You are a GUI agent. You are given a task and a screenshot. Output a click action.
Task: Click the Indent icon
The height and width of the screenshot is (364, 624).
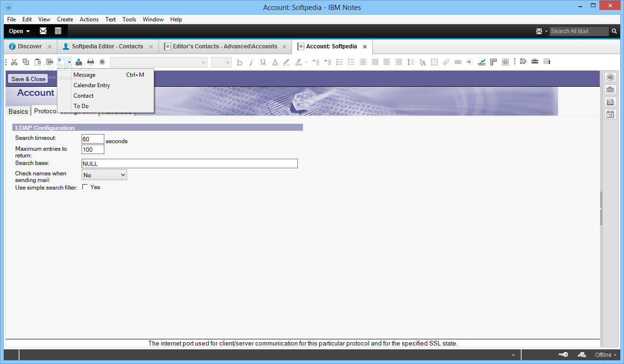pos(316,62)
